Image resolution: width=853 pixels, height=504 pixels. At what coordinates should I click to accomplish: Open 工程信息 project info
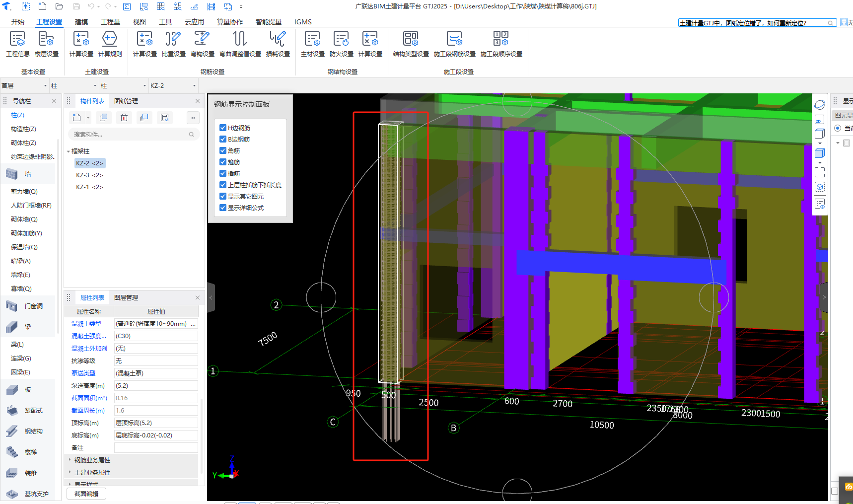[x=18, y=44]
